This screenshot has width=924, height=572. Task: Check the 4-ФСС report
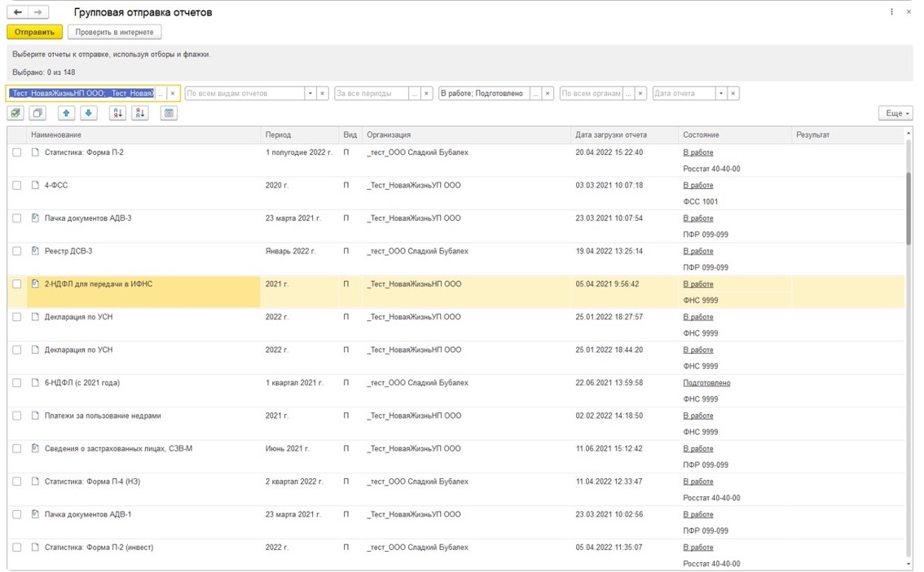[17, 185]
